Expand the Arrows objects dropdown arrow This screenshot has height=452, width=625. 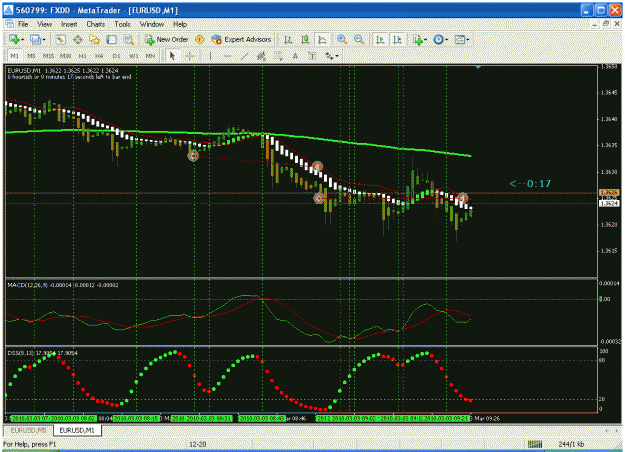point(337,57)
